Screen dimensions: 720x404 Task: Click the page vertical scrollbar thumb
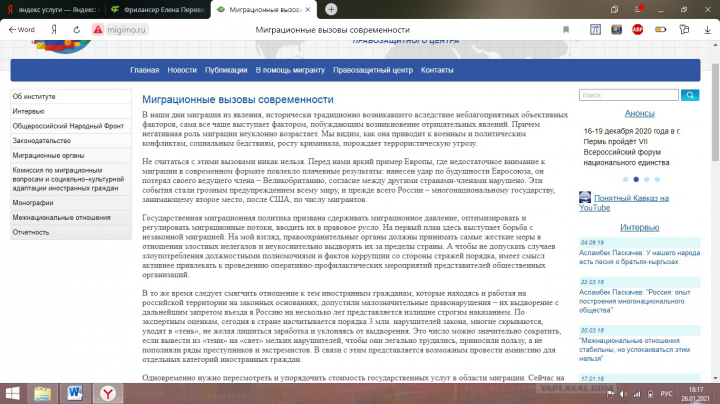pyautogui.click(x=715, y=112)
